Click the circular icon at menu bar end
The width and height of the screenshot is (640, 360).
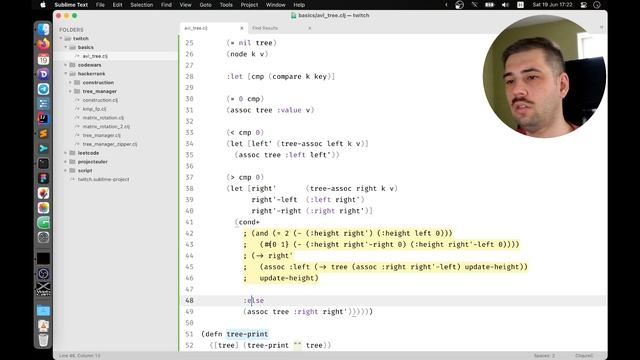tap(597, 5)
